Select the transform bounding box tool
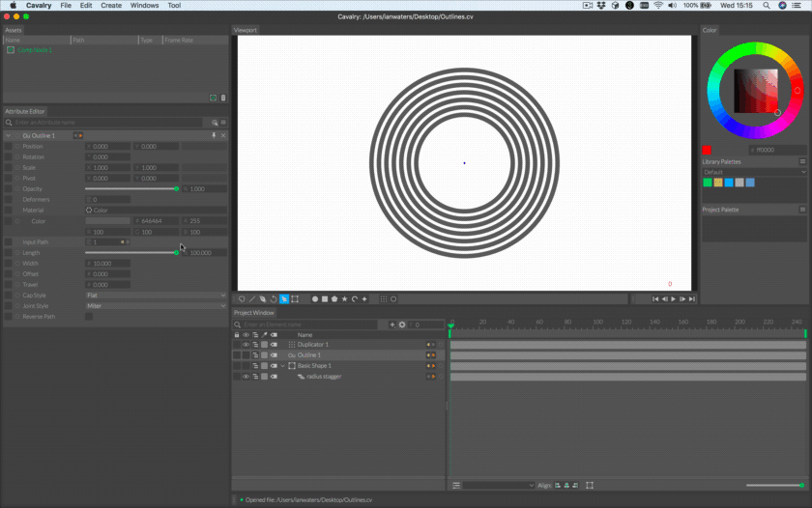This screenshot has height=508, width=812. (x=295, y=299)
